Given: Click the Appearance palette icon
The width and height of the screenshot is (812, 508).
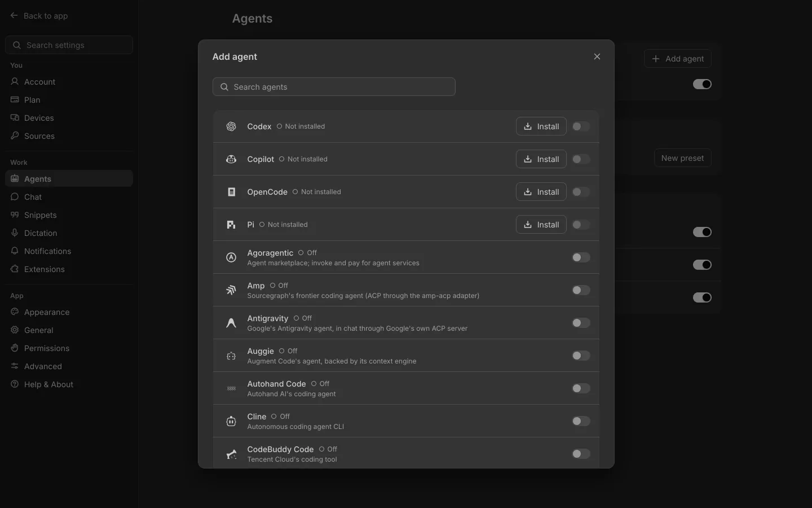Looking at the screenshot, I should (15, 312).
